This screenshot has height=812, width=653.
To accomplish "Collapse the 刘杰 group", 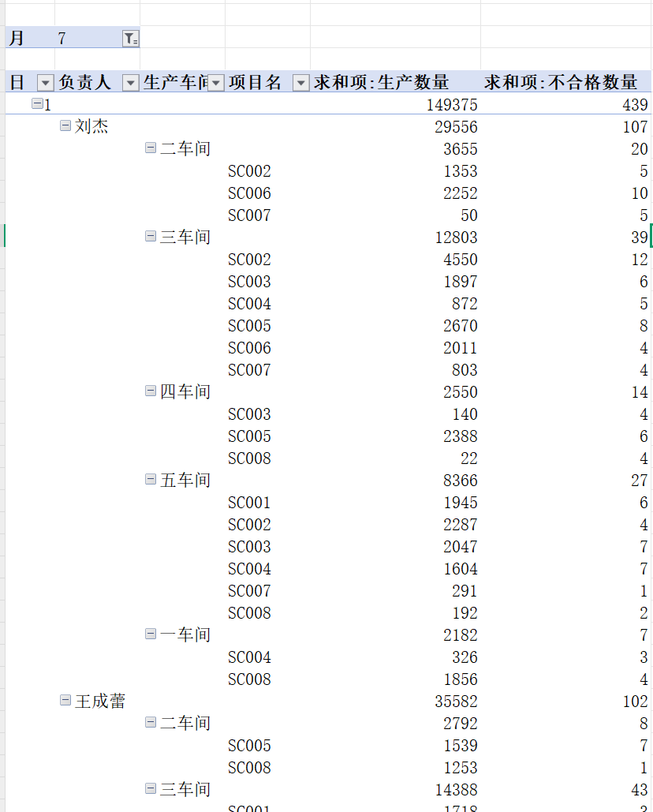I will [x=65, y=126].
